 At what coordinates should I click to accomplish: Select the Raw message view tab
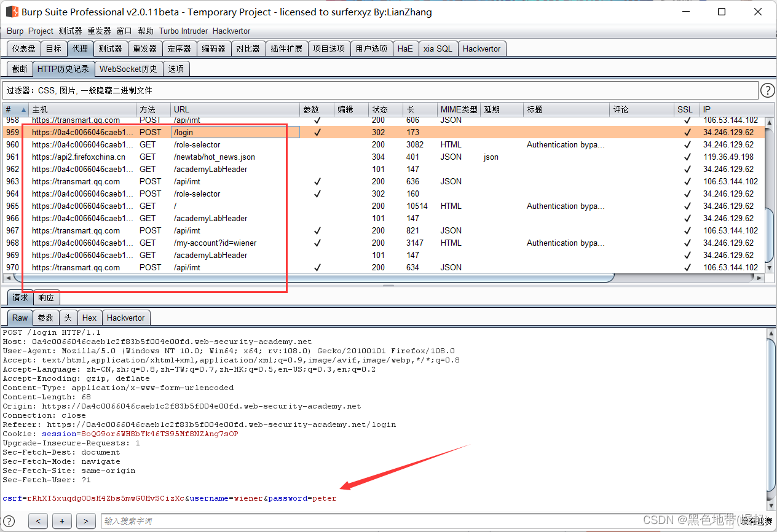pos(20,318)
